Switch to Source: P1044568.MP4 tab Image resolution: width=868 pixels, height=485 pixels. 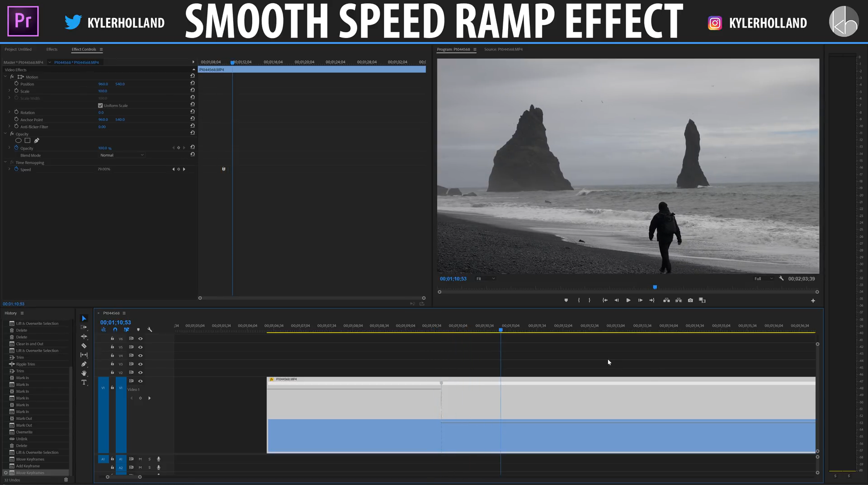503,49
